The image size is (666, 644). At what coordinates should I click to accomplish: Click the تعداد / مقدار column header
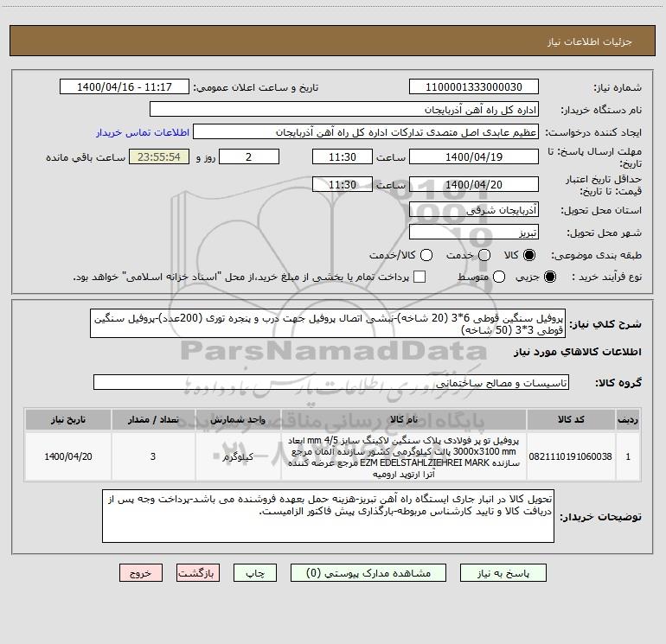[x=153, y=419]
